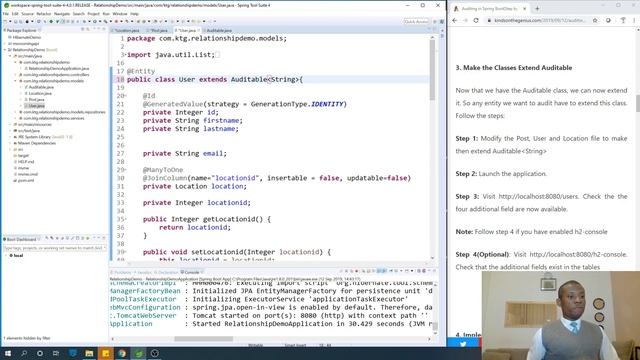The image size is (640, 360).
Task: Click the editor vertical scrollbar
Action: tap(432, 69)
